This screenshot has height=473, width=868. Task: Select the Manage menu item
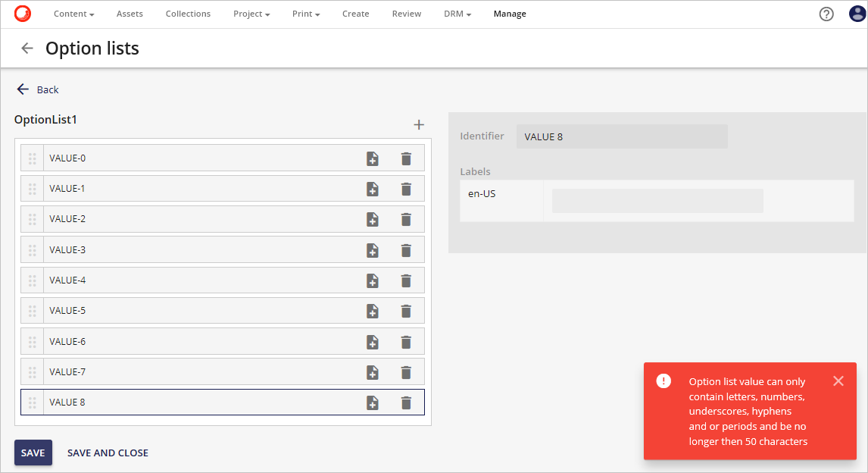[509, 14]
